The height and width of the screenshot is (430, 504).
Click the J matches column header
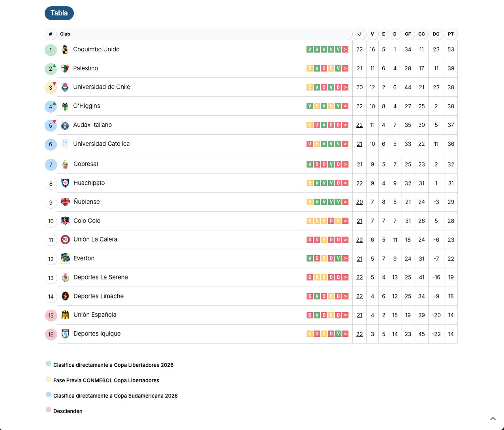coord(359,34)
